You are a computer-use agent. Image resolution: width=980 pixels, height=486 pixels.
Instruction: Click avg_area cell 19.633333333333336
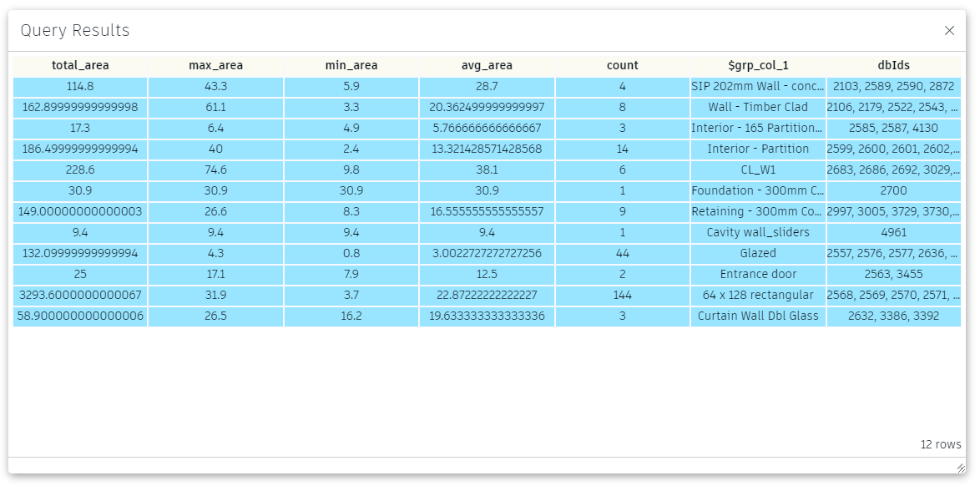(487, 316)
